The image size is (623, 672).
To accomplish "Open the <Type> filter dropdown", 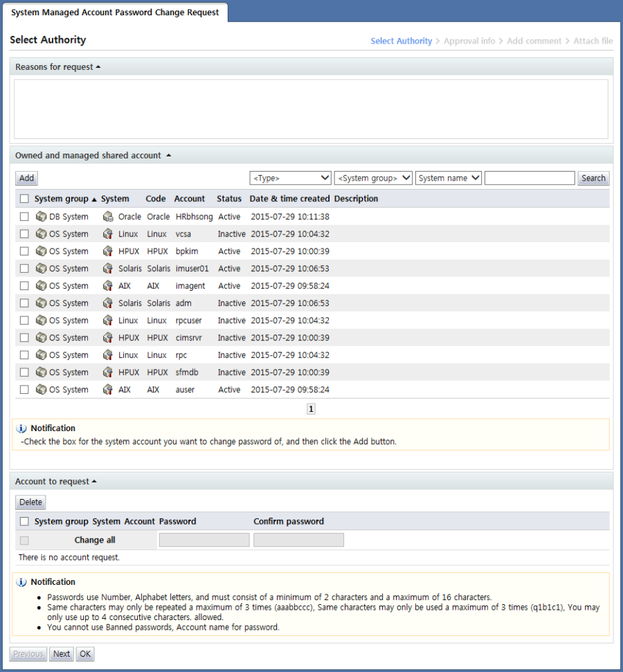I will [290, 178].
